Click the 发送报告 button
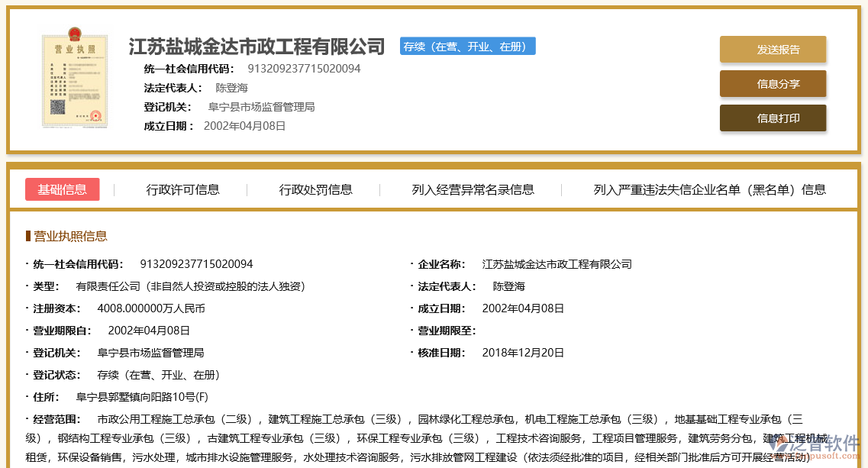The image size is (868, 468). [x=773, y=50]
